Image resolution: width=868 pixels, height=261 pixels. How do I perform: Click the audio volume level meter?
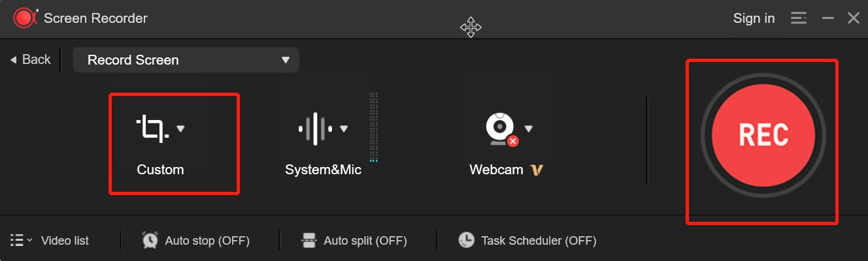point(373,127)
